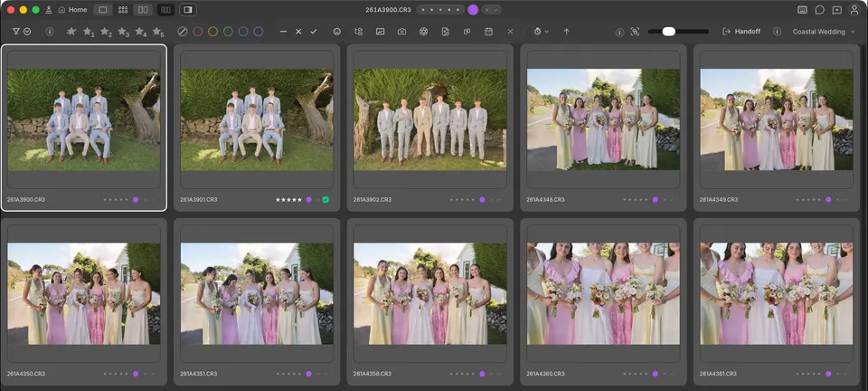Screen dimensions: 868x391
Task: Click the camera icon in toolbar
Action: click(x=401, y=32)
